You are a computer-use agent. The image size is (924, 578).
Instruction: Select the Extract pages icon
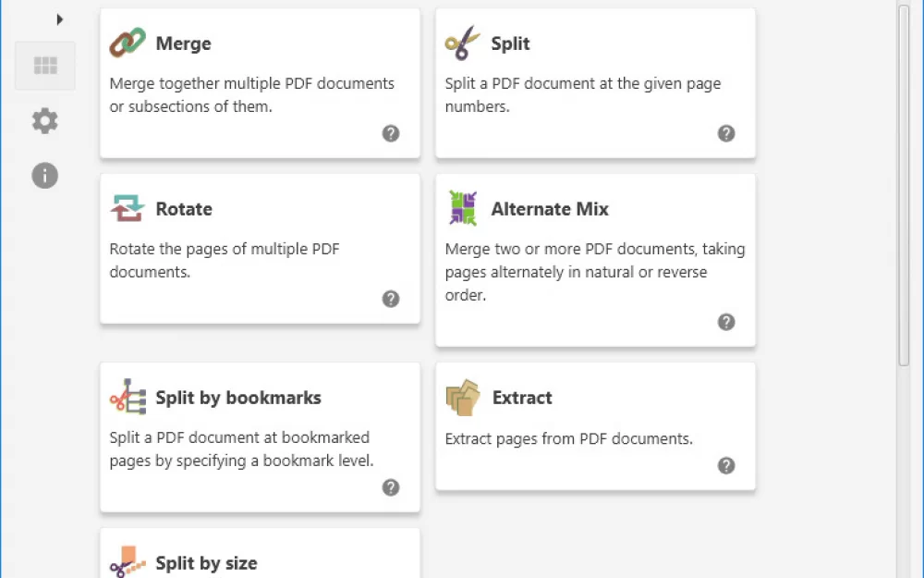[463, 398]
